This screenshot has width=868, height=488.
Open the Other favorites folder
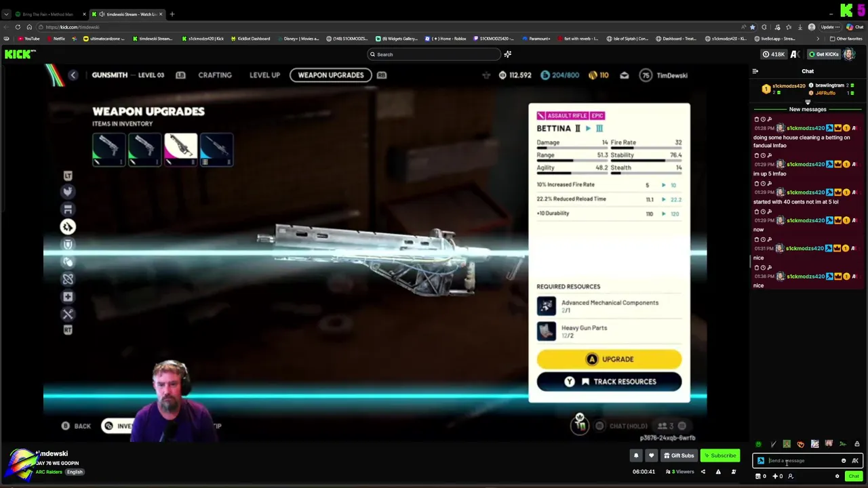846,39
